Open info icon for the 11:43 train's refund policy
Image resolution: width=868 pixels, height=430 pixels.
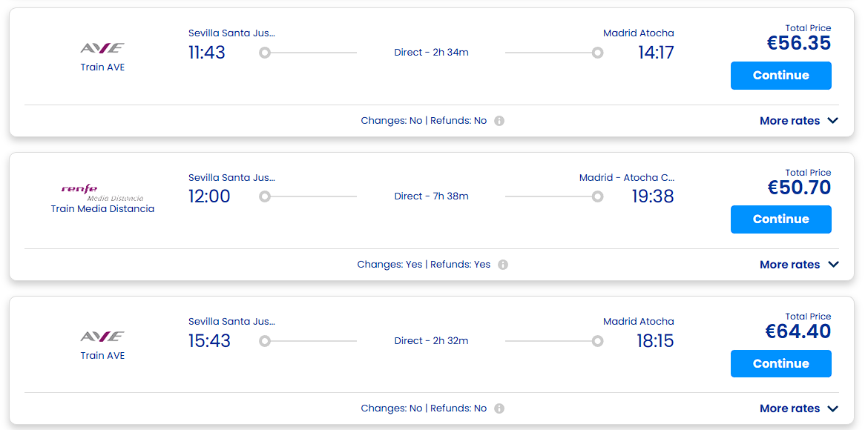point(499,121)
